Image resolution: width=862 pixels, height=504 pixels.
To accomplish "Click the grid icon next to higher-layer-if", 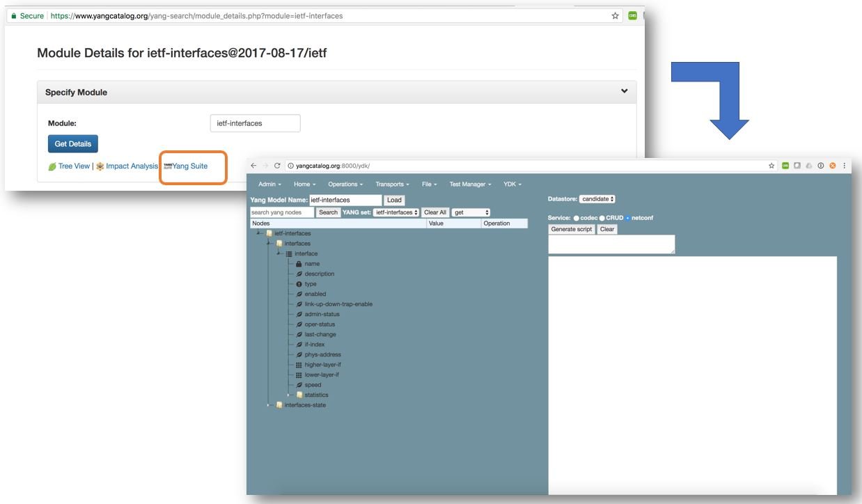I will (x=299, y=365).
